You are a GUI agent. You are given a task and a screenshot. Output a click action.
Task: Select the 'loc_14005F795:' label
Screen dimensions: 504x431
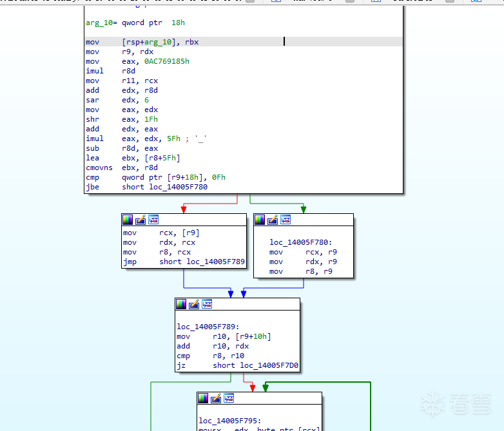click(x=230, y=421)
